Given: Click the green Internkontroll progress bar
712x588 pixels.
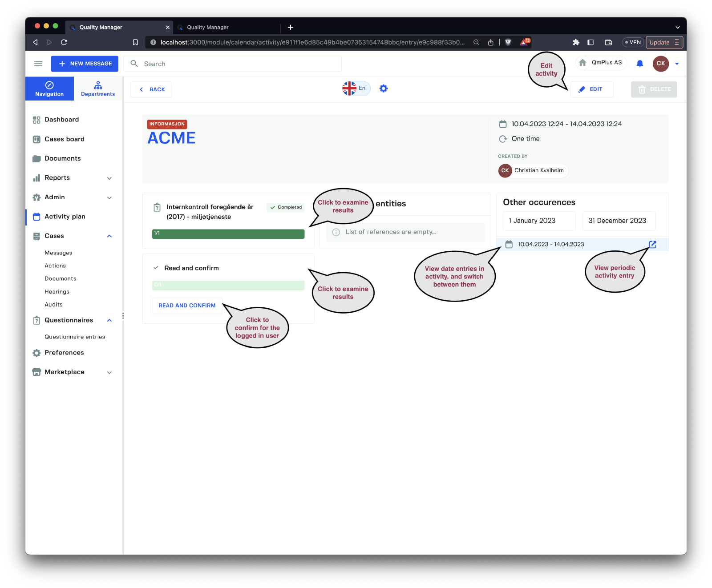Looking at the screenshot, I should [x=228, y=234].
